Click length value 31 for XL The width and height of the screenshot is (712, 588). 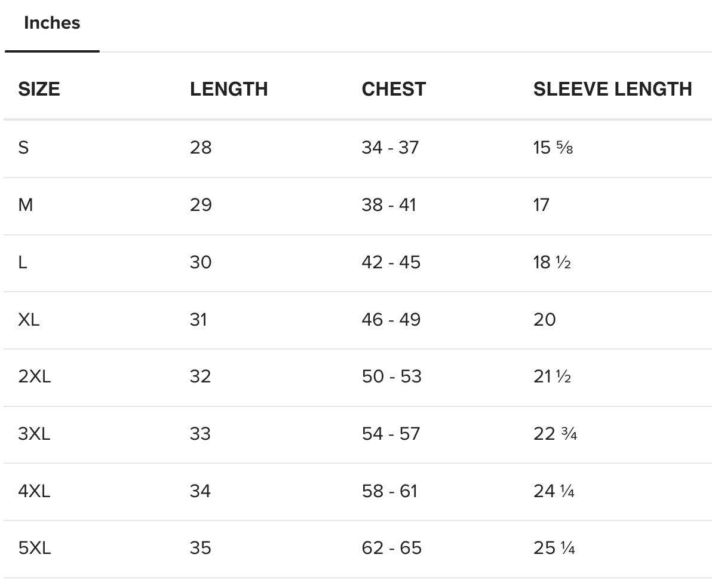198,320
